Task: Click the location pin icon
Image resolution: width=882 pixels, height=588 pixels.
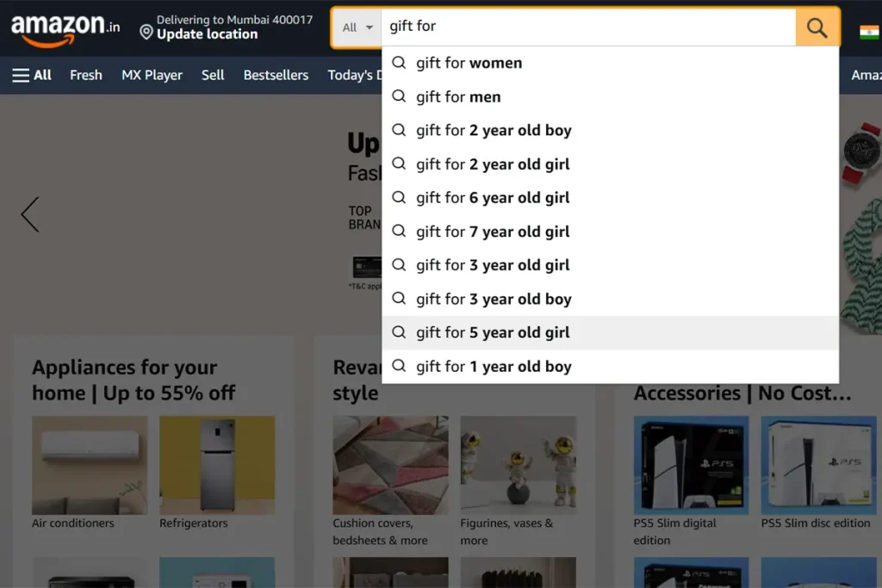Action: tap(146, 33)
